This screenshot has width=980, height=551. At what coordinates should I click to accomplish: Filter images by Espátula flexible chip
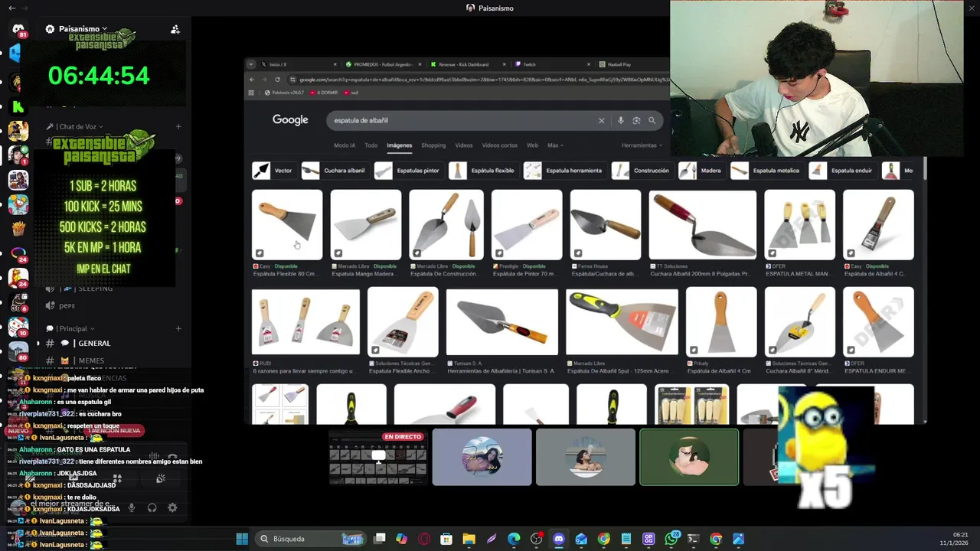(482, 171)
